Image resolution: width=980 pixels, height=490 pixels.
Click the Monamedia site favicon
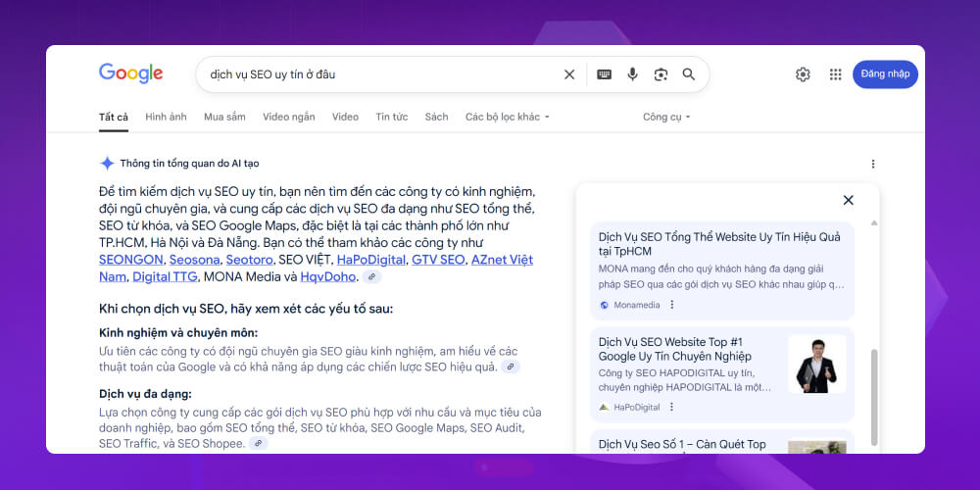click(x=604, y=305)
